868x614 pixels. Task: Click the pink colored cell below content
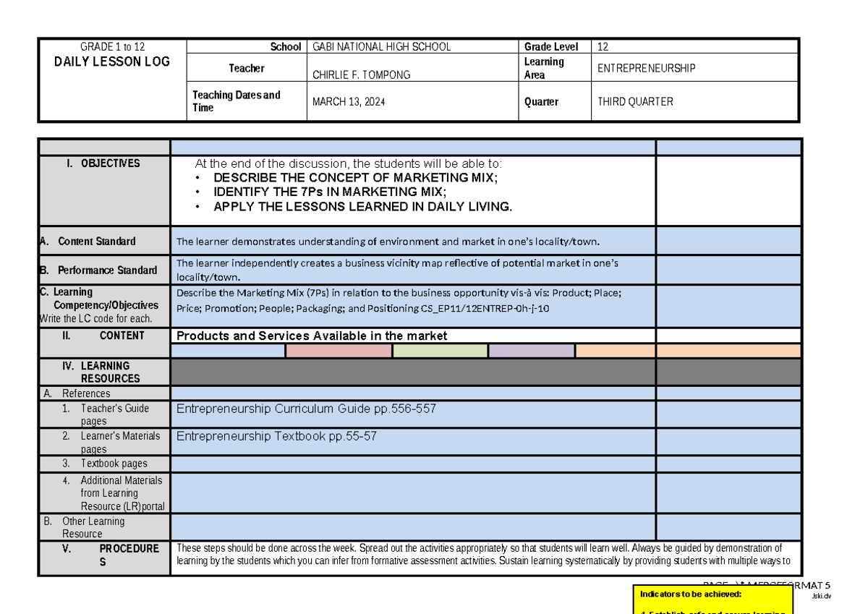point(339,351)
